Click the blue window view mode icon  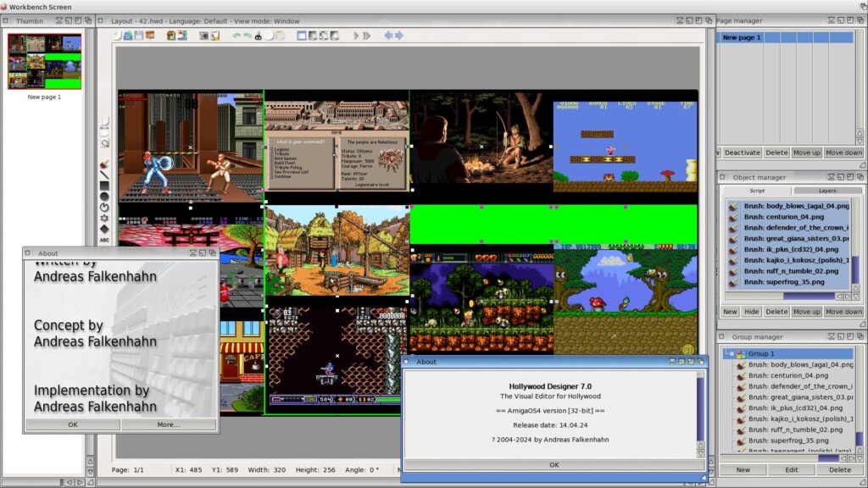[x=302, y=36]
